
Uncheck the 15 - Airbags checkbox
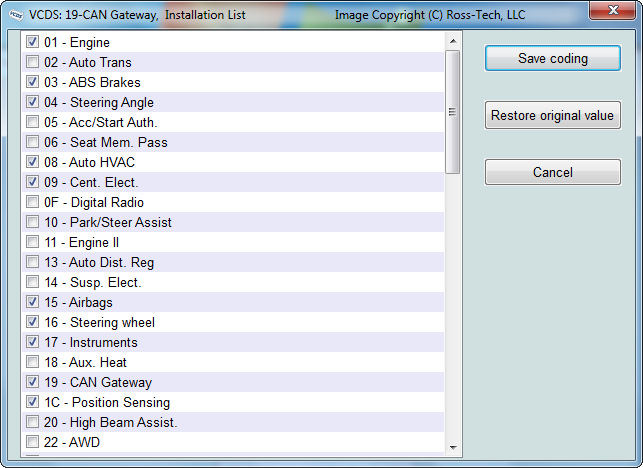click(x=32, y=302)
